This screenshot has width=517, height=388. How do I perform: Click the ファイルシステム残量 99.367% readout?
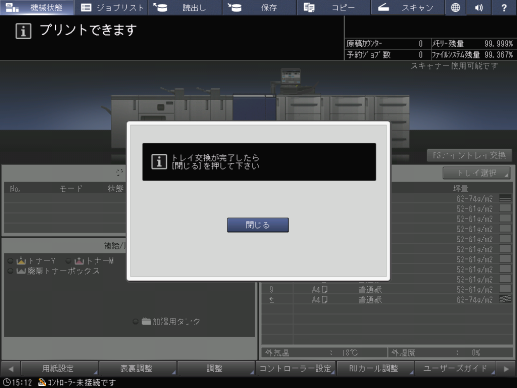click(x=472, y=55)
